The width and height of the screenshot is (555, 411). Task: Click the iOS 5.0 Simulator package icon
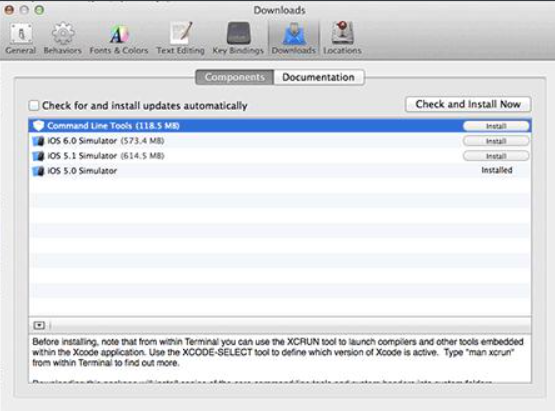(x=38, y=171)
